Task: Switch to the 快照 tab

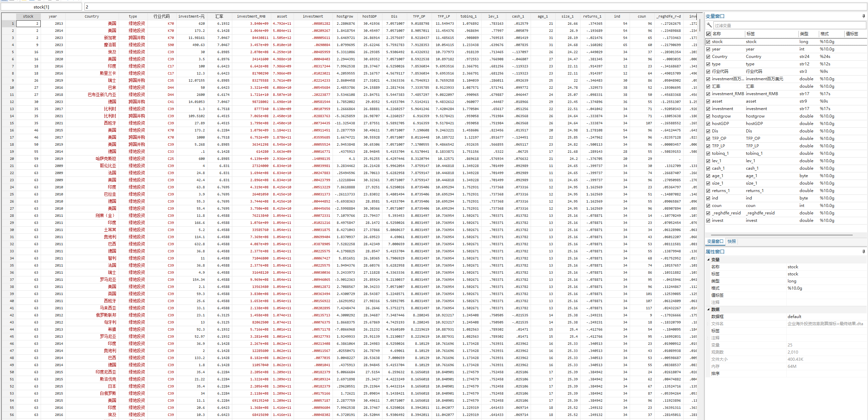Action: (731, 241)
